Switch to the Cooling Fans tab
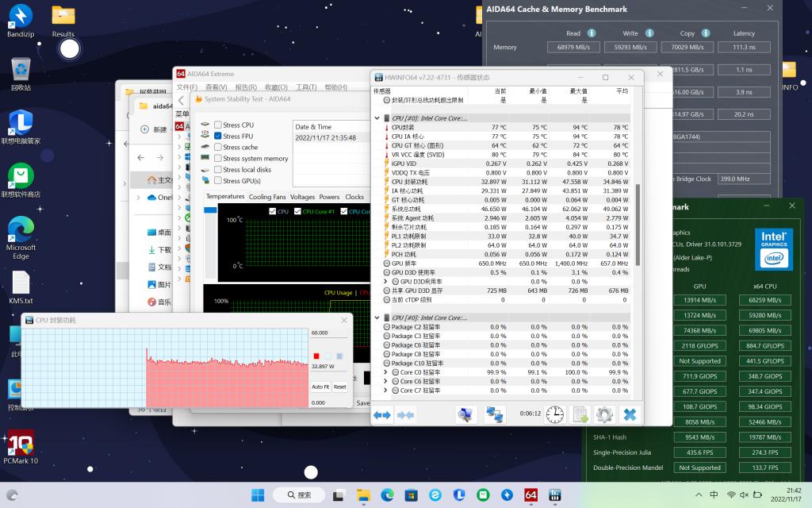The height and width of the screenshot is (508, 812). click(267, 197)
